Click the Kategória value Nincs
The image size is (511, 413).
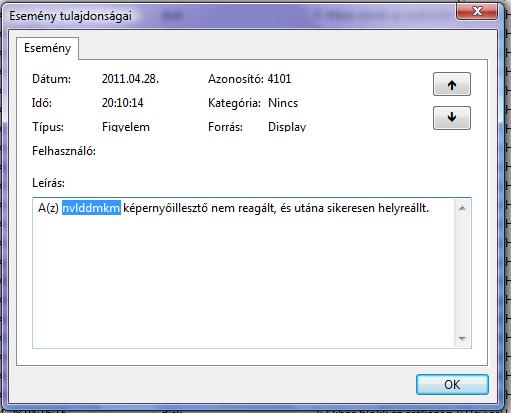(x=283, y=103)
